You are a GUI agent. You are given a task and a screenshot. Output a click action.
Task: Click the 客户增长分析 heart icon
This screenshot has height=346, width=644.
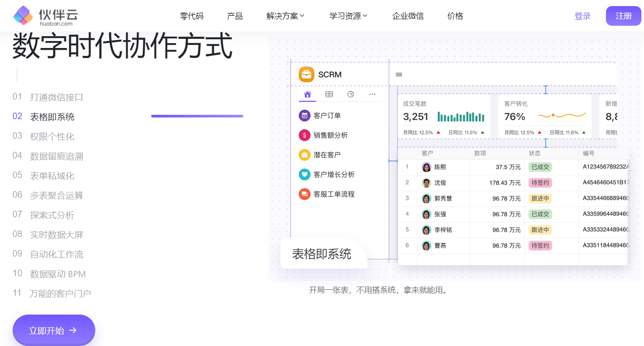pos(305,175)
